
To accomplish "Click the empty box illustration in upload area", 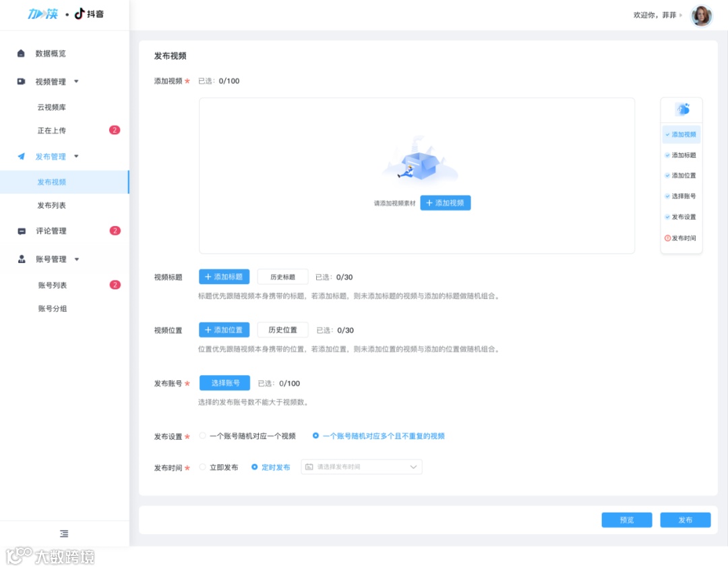I will coord(420,161).
